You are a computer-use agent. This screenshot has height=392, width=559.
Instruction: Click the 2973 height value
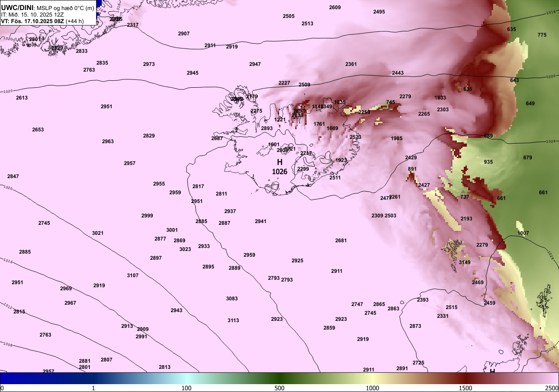click(x=149, y=64)
